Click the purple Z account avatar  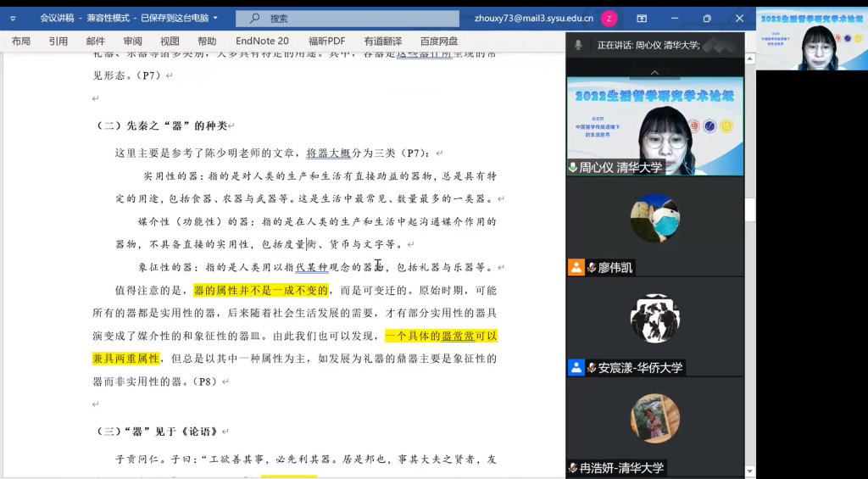[609, 18]
